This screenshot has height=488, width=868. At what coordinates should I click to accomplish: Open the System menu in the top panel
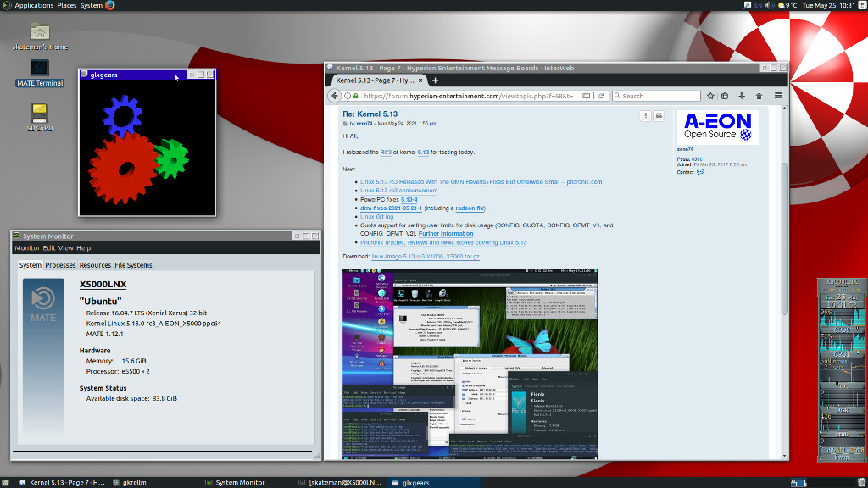(91, 5)
